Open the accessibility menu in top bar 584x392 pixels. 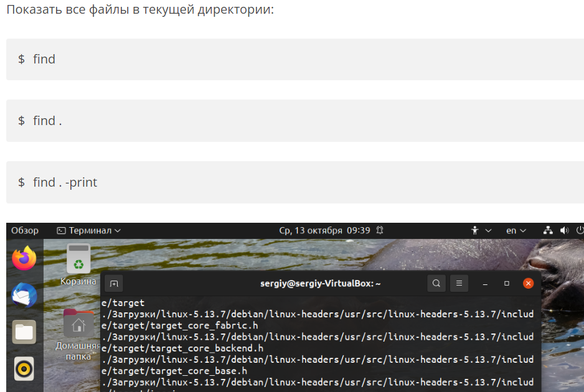point(481,230)
